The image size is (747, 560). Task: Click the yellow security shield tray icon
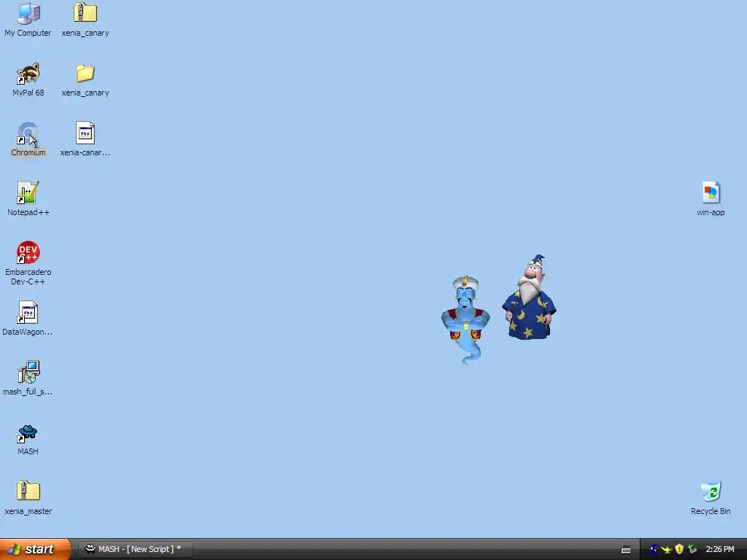click(679, 549)
